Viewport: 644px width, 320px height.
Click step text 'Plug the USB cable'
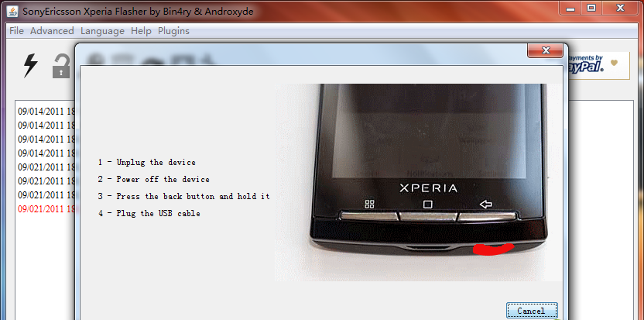[x=158, y=214]
